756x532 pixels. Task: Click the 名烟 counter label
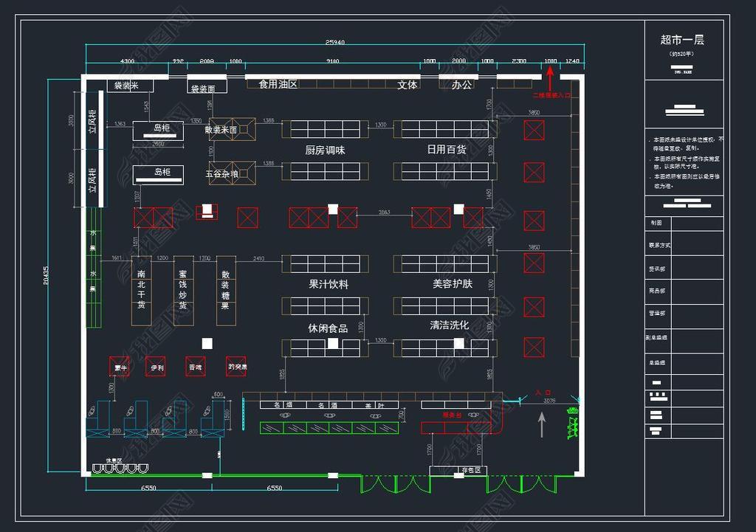point(283,405)
